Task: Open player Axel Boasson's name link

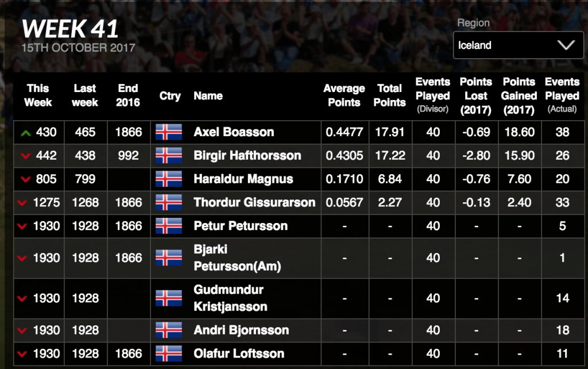Action: (x=234, y=132)
